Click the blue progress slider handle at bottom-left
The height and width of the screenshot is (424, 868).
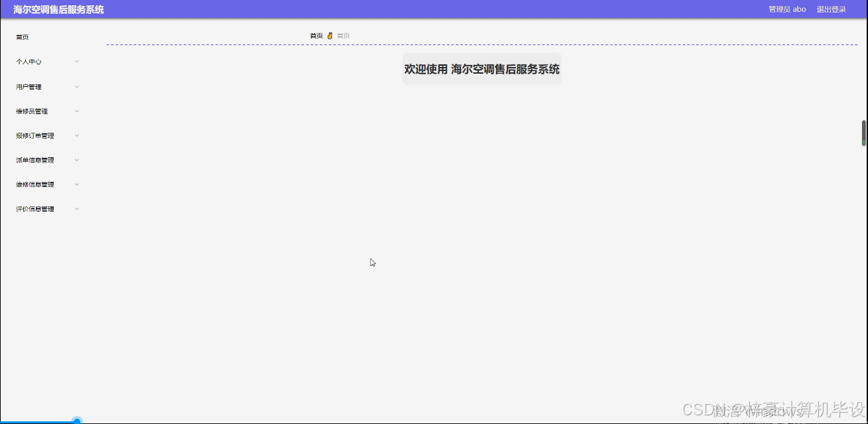click(77, 421)
